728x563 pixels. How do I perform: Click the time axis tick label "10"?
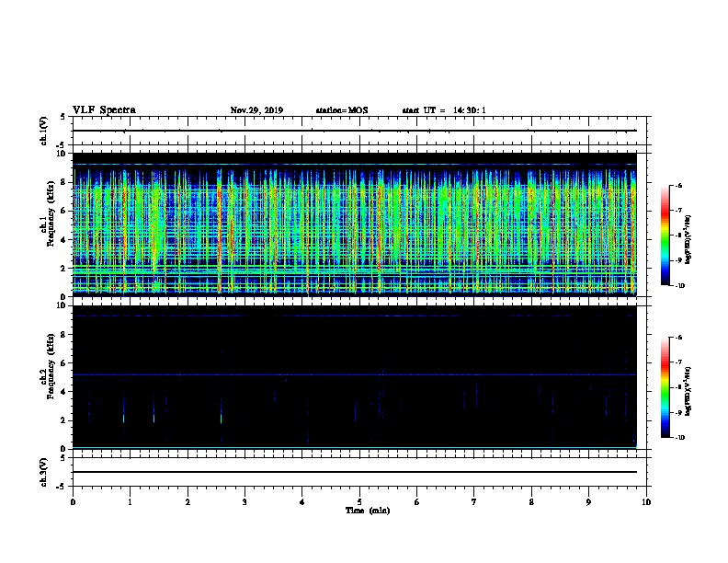[x=646, y=502]
